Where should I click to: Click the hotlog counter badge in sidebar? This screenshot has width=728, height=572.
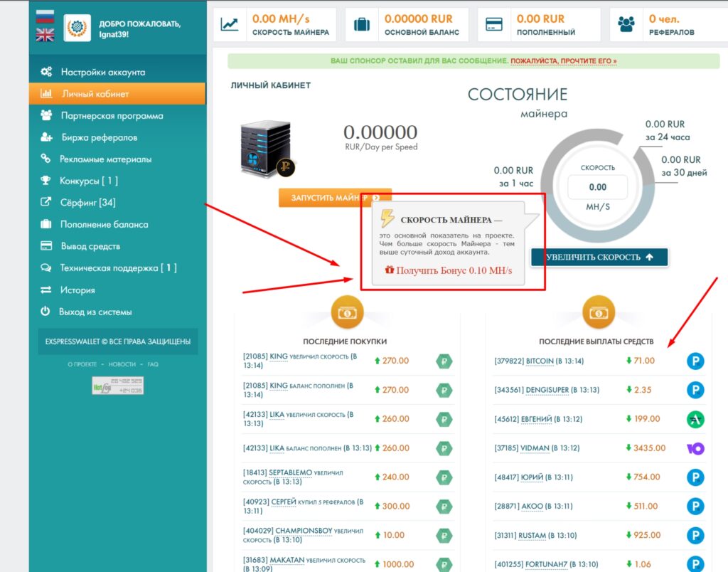point(118,385)
